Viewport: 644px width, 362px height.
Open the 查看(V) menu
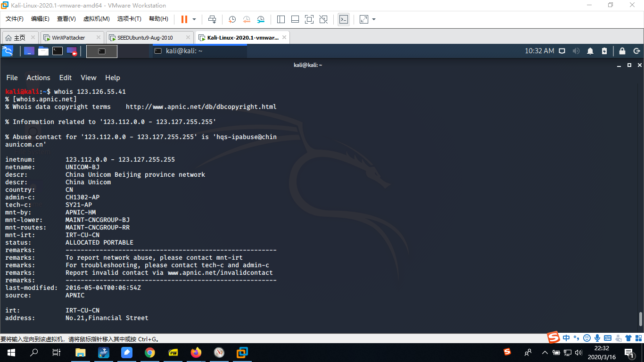click(x=66, y=19)
